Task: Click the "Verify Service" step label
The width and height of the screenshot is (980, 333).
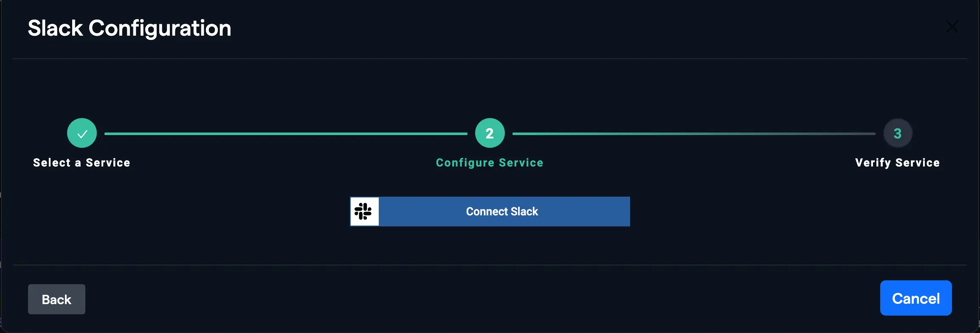Action: [x=897, y=163]
